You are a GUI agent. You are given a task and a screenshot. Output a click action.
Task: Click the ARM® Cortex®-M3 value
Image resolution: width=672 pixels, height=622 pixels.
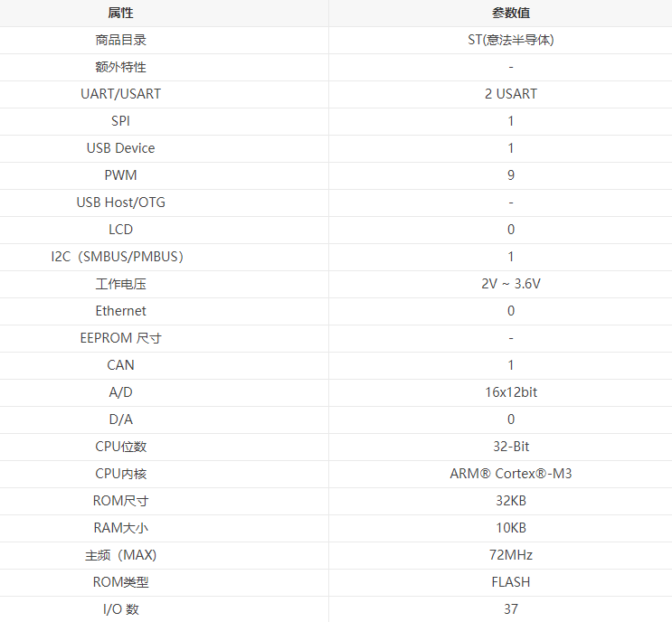[x=510, y=474]
